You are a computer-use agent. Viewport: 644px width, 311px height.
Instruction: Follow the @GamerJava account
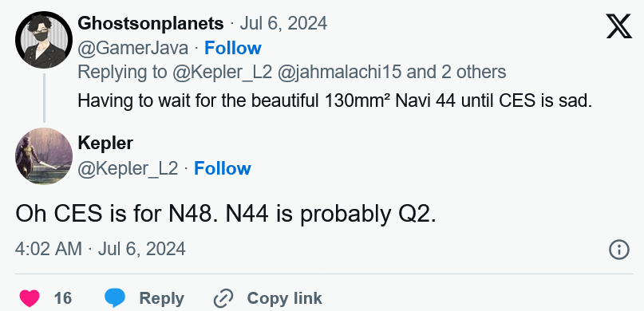click(x=233, y=48)
